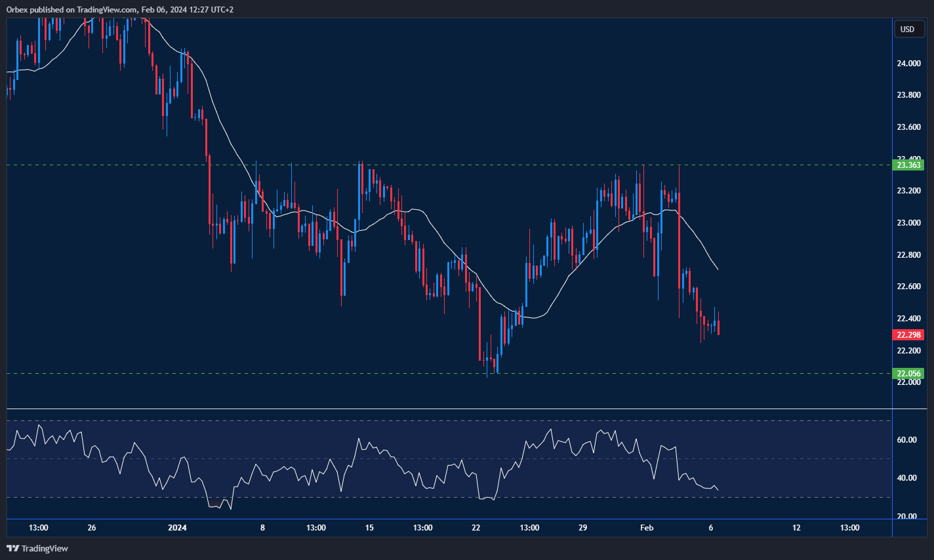Open the USD currency selector

[907, 29]
